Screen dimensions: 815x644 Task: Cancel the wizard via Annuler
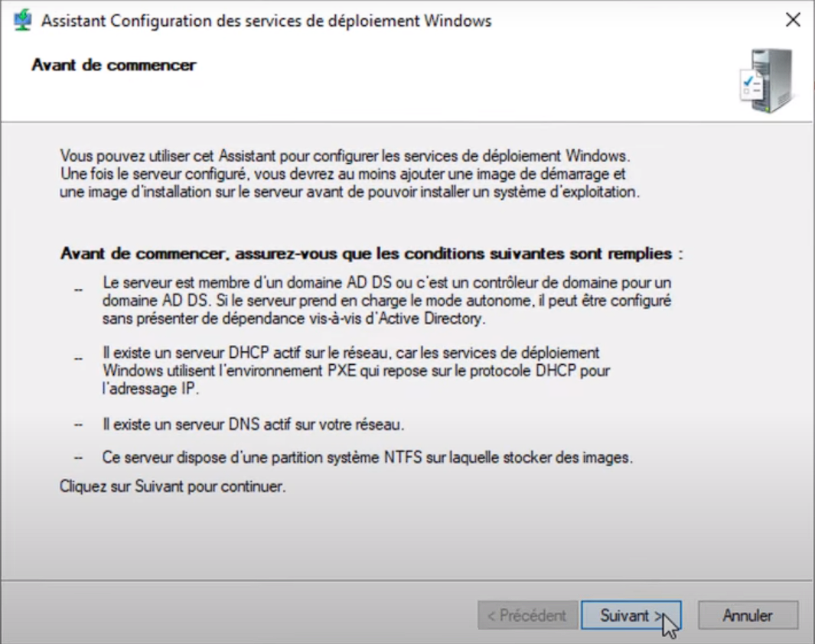pyautogui.click(x=748, y=616)
